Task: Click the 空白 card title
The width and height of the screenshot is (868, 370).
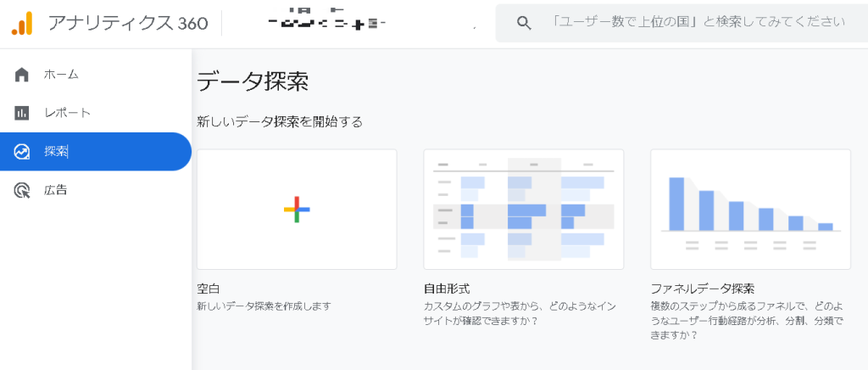Action: [x=209, y=289]
